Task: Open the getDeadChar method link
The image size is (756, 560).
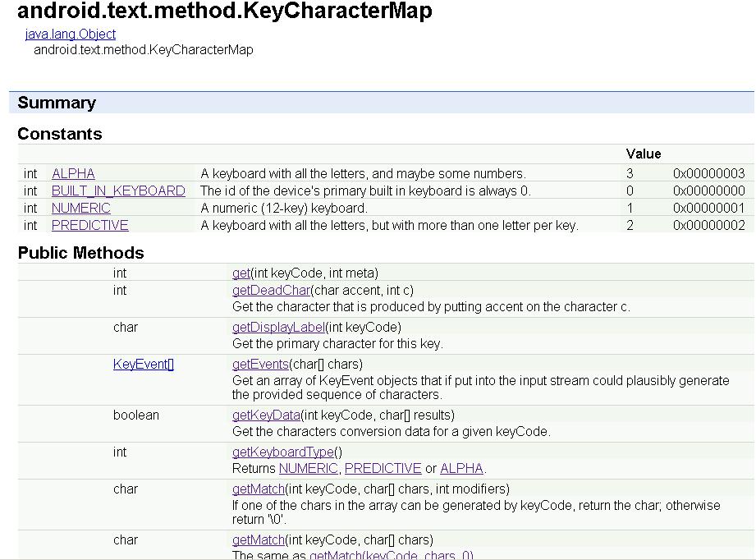Action: coord(271,291)
